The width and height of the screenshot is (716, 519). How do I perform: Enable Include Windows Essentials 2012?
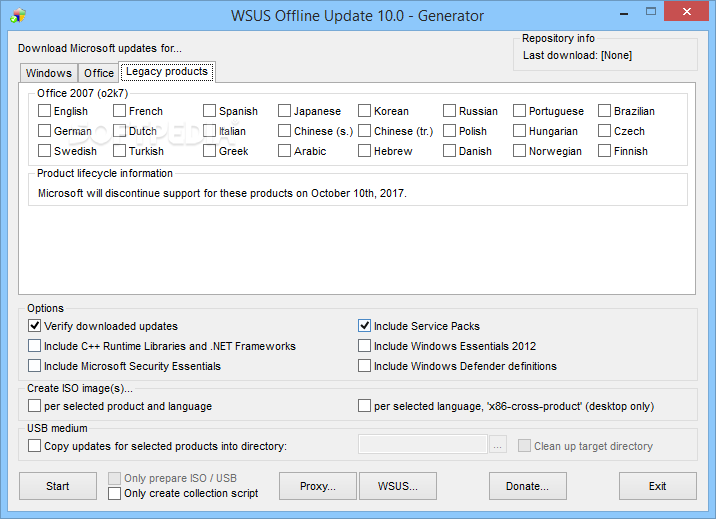click(364, 346)
